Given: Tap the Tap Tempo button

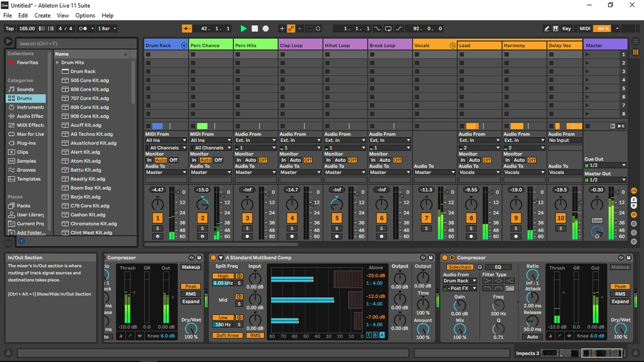Looking at the screenshot, I should (10, 28).
